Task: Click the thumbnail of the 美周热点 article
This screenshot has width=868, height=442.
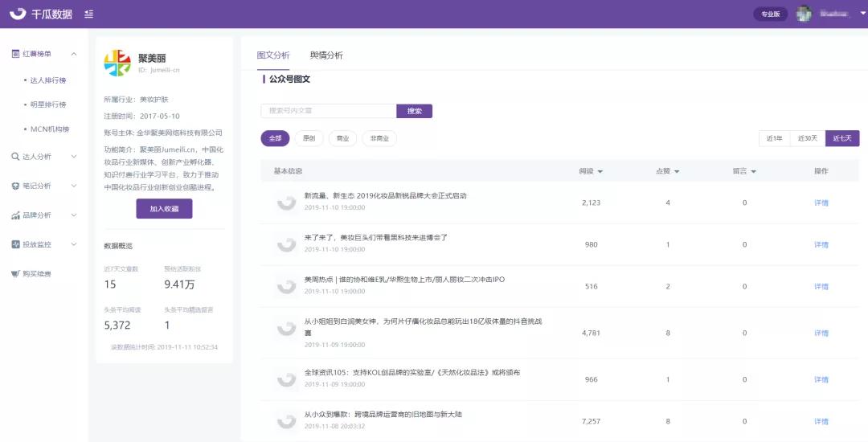Action: [287, 287]
